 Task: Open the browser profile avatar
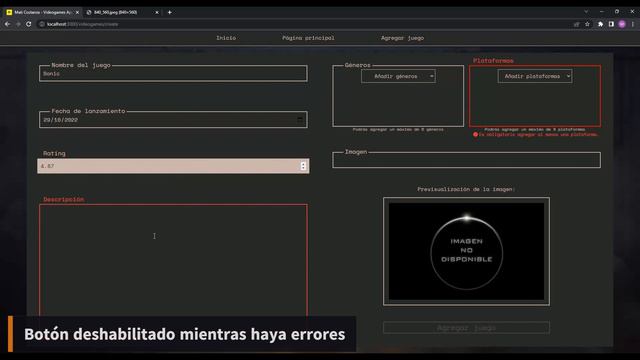point(622,24)
